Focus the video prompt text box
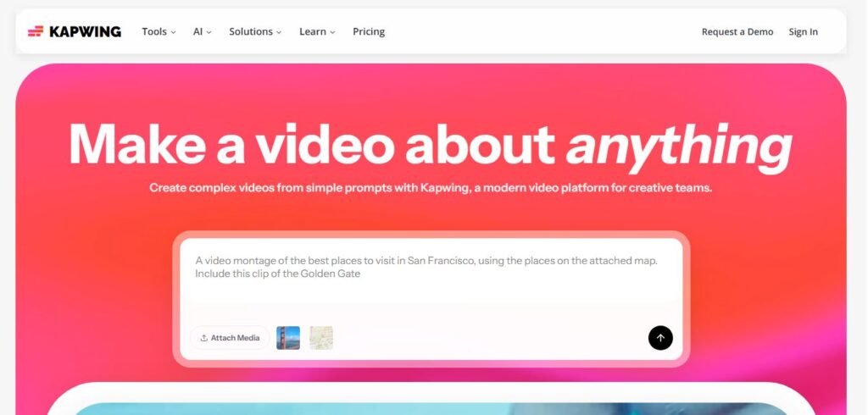Screen dimensions: 868x415 (x=431, y=279)
